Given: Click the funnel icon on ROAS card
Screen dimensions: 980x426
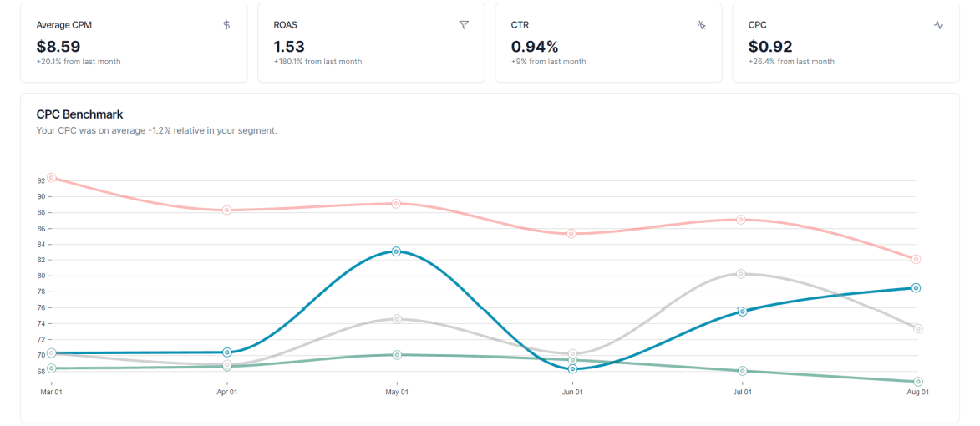Looking at the screenshot, I should [x=464, y=25].
